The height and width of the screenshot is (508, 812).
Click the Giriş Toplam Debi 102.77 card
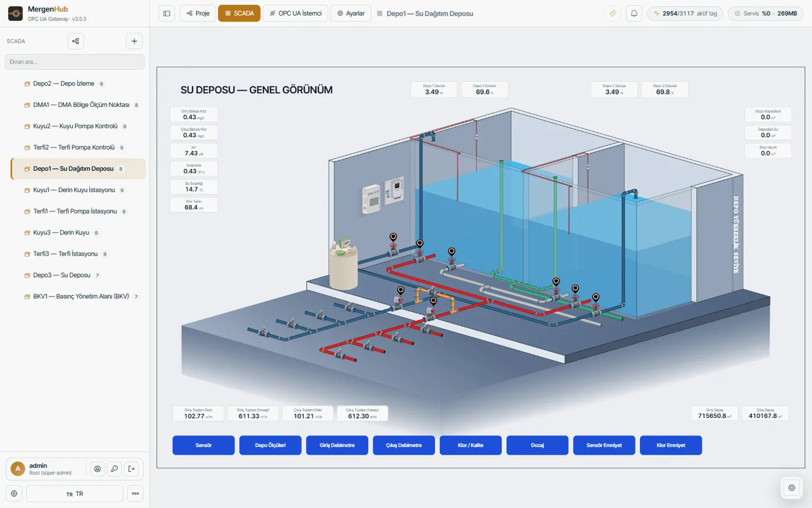(198, 413)
